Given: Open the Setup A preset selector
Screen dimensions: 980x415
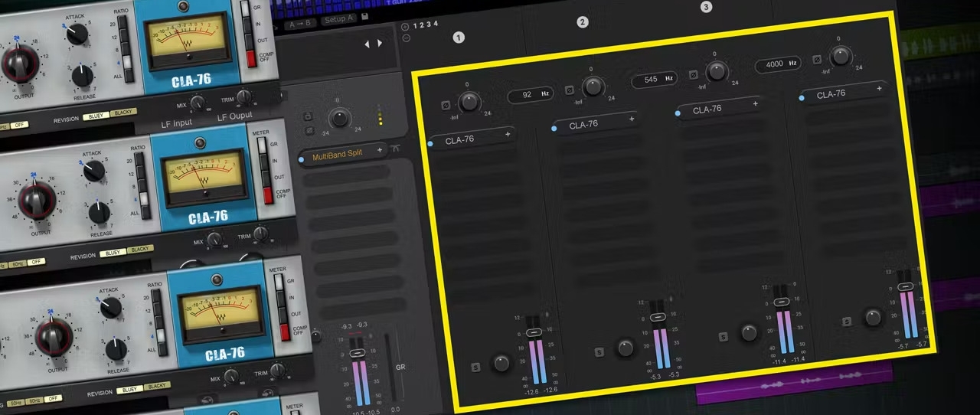Looking at the screenshot, I should [338, 20].
